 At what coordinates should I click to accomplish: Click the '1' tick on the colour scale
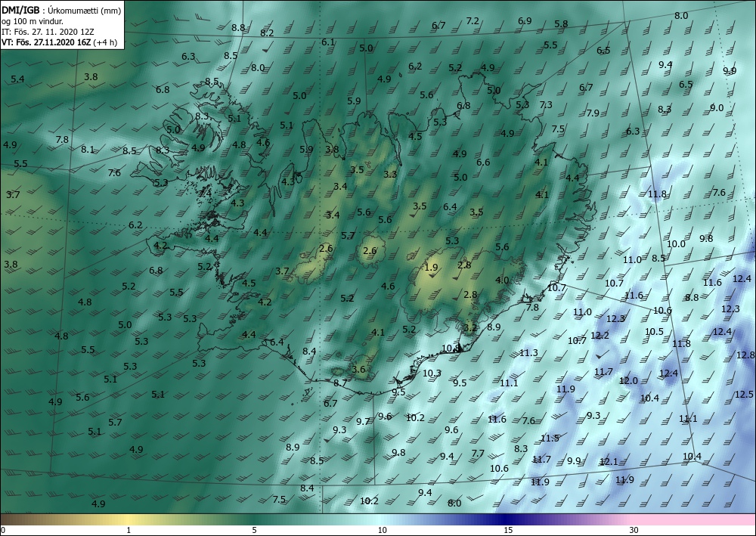tap(129, 530)
